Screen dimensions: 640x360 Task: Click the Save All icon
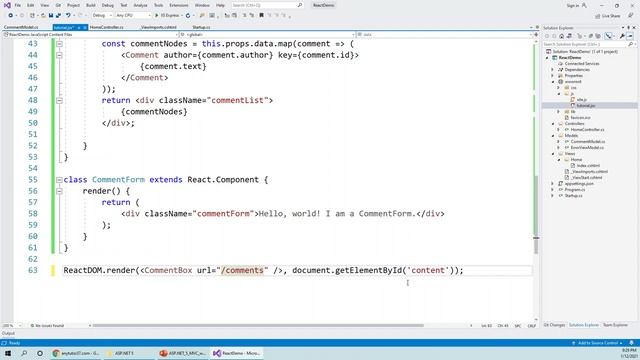[x=58, y=16]
